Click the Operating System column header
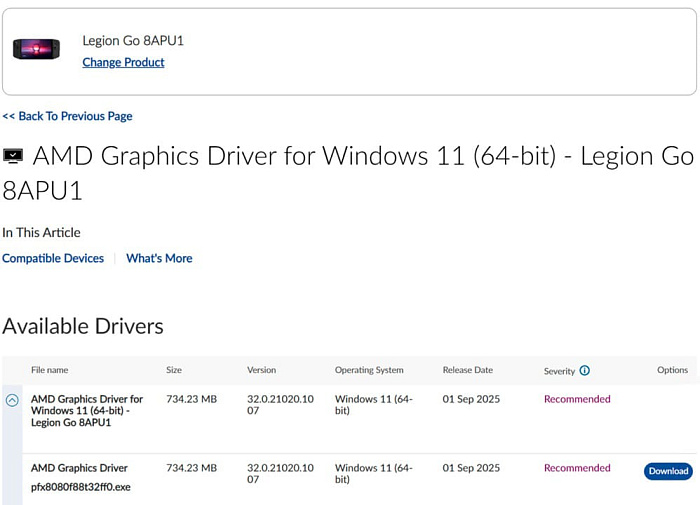The width and height of the screenshot is (700, 505). tap(369, 370)
